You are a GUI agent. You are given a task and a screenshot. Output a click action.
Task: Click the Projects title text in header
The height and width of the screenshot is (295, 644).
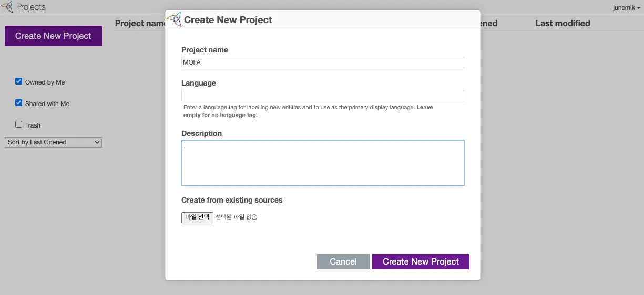(31, 7)
